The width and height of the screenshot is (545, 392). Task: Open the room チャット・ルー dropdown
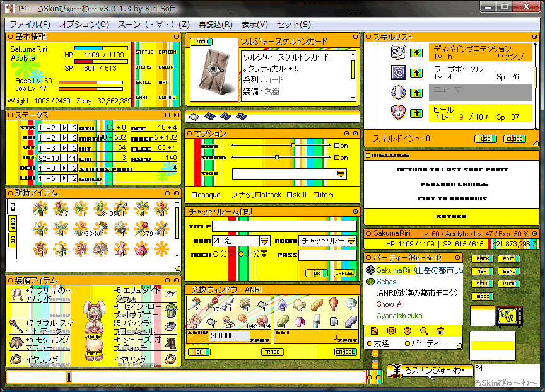point(351,241)
